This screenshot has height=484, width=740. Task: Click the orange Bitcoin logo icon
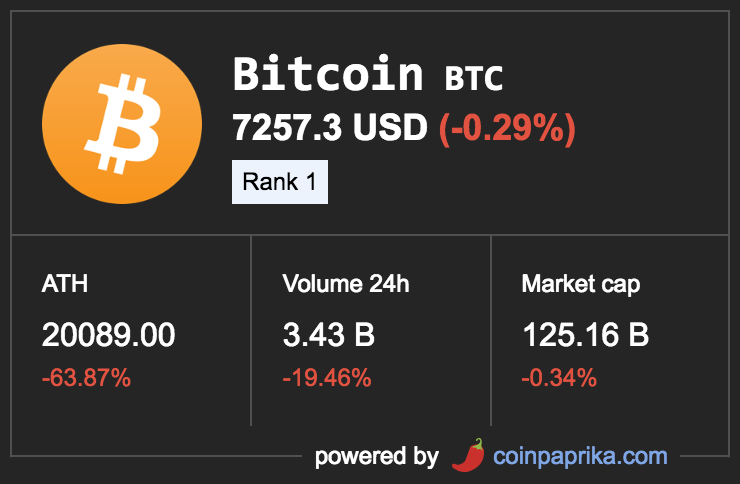[x=122, y=124]
